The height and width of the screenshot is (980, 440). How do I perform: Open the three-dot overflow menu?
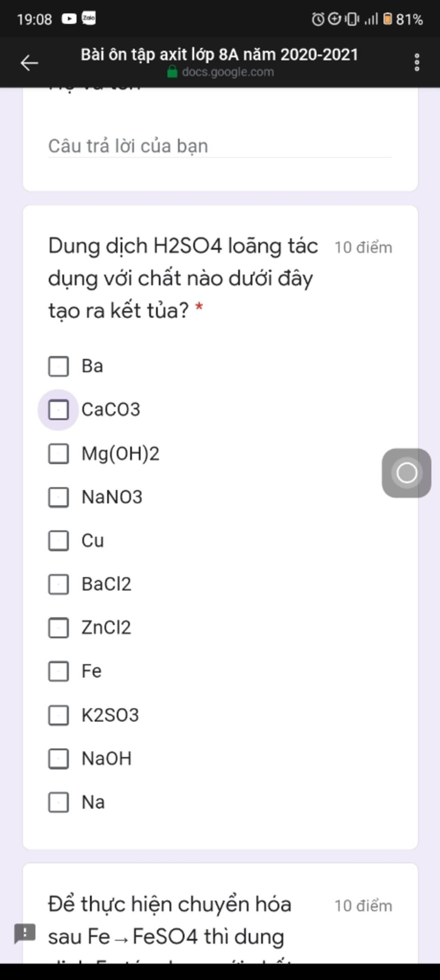pyautogui.click(x=416, y=63)
